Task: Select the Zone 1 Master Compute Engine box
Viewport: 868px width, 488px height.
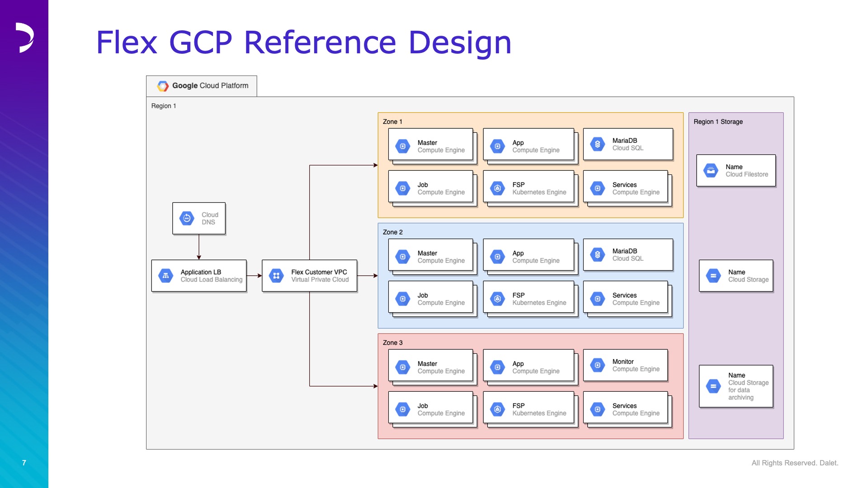Action: click(x=430, y=144)
